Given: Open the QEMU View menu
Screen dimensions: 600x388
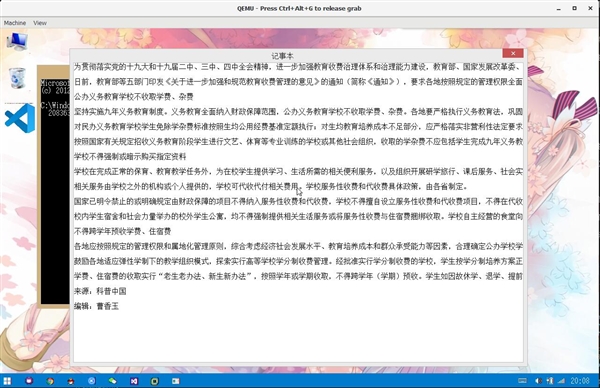Looking at the screenshot, I should [x=40, y=23].
